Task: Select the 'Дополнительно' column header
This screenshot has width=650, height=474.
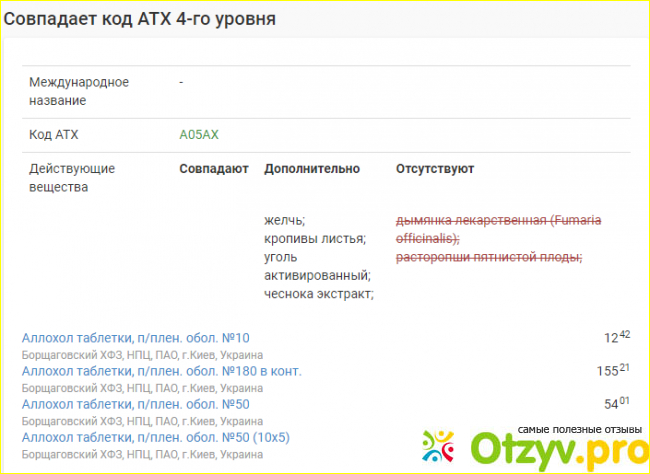Action: (311, 169)
